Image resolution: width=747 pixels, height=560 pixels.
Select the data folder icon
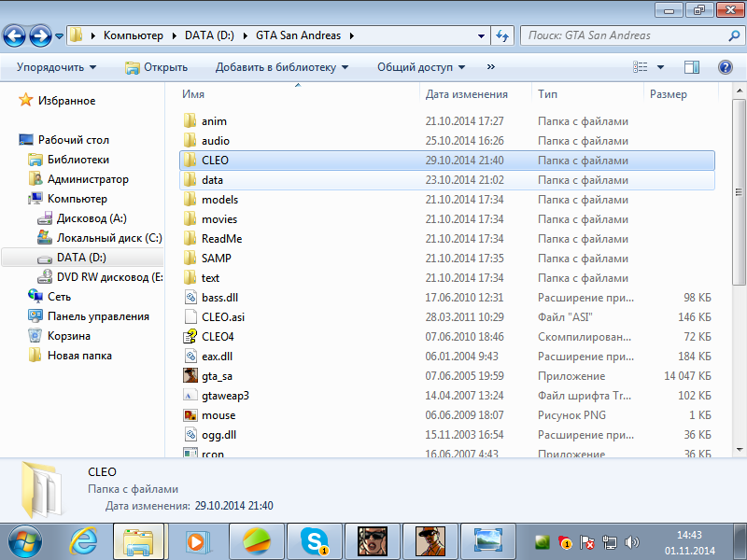(x=190, y=179)
